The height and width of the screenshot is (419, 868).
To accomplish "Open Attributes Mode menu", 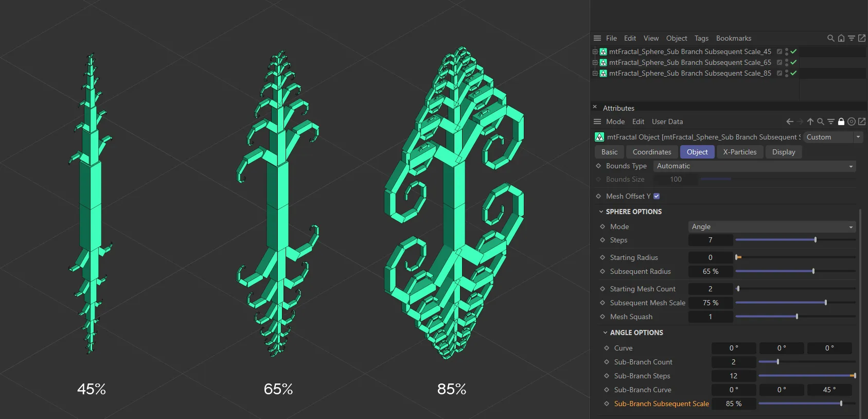I will [x=615, y=121].
